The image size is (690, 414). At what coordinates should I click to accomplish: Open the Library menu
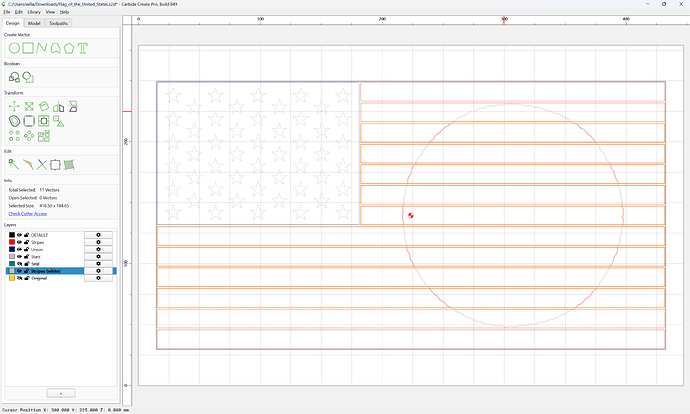coord(34,12)
